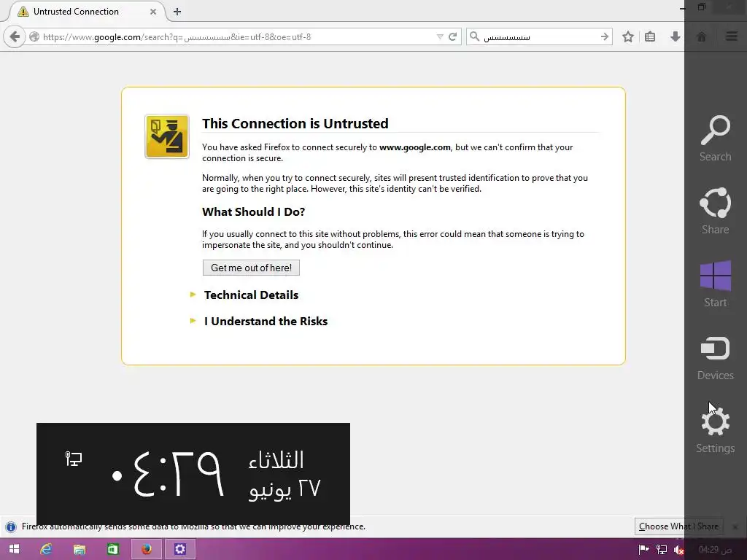The image size is (747, 560).
Task: Open the Firefox hamburger menu
Action: coord(731,36)
